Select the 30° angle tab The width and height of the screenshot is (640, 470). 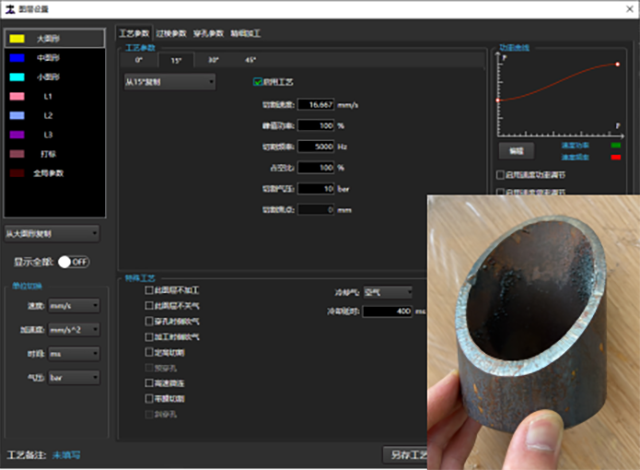pos(213,59)
